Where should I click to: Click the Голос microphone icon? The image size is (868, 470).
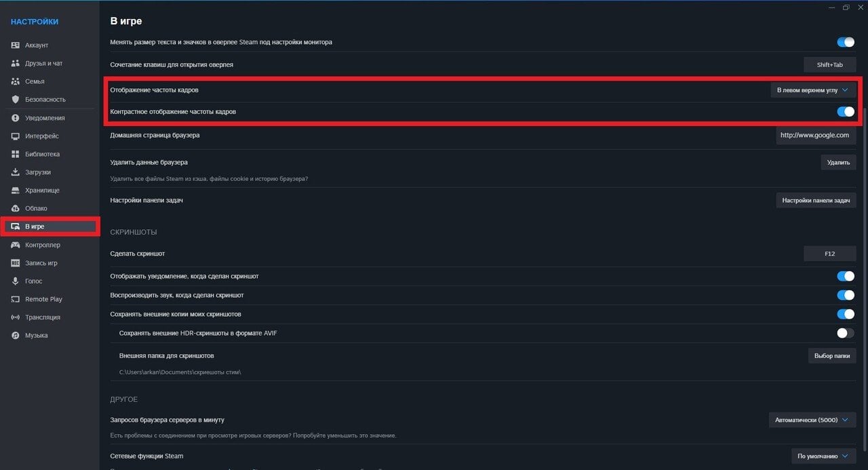[15, 281]
